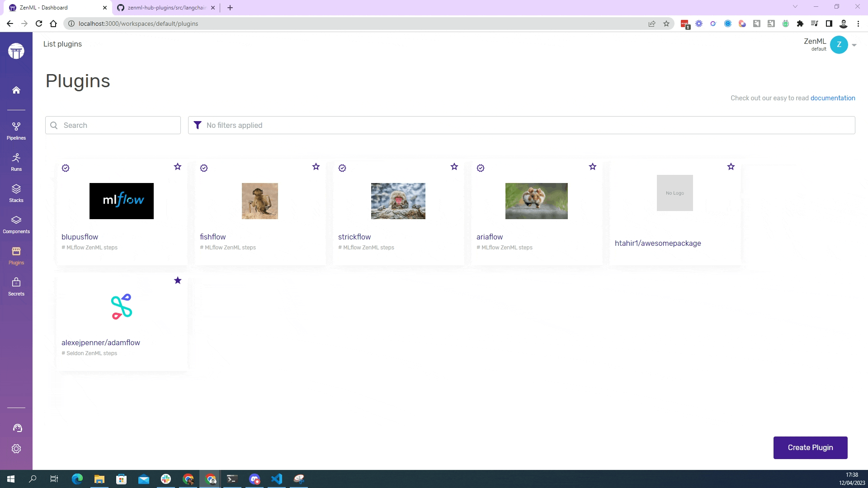This screenshot has height=488, width=868.
Task: Star the blupusflow plugin
Action: pyautogui.click(x=178, y=167)
